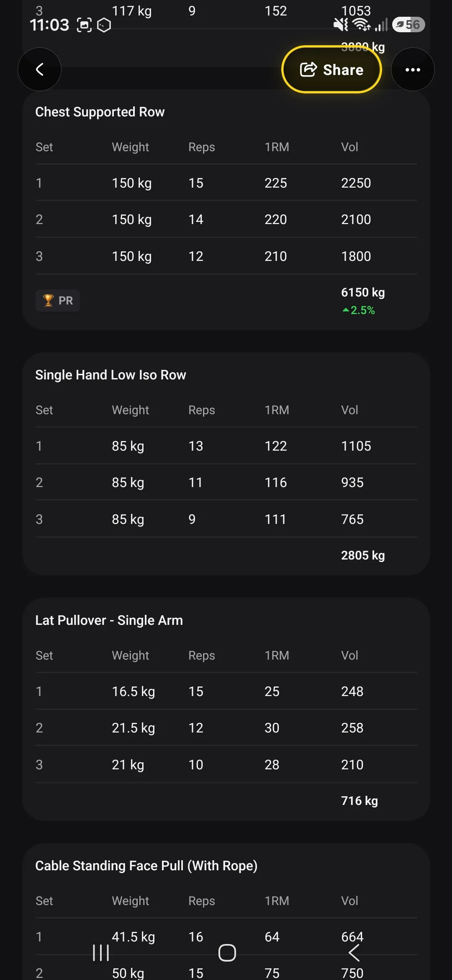Tap the Android home button
452x980 pixels.
coord(227,953)
